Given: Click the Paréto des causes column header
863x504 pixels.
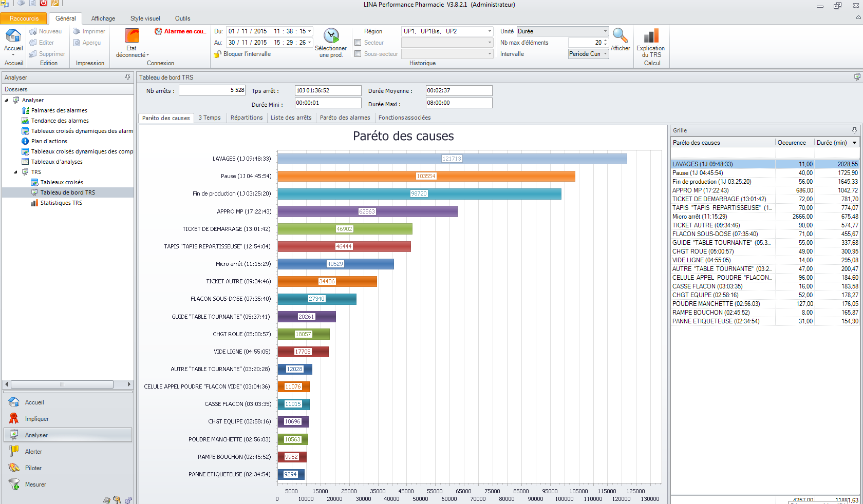Looking at the screenshot, I should tap(723, 143).
